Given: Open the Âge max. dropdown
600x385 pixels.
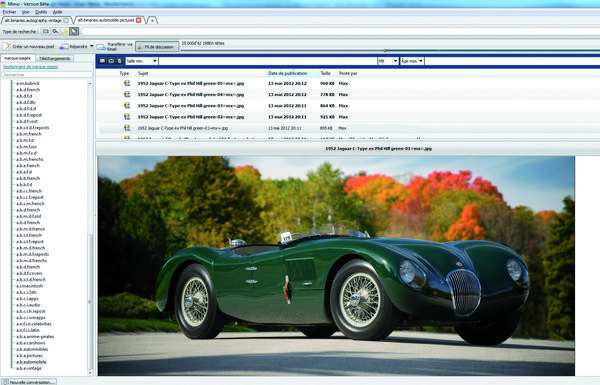Looking at the screenshot, I should (412, 61).
